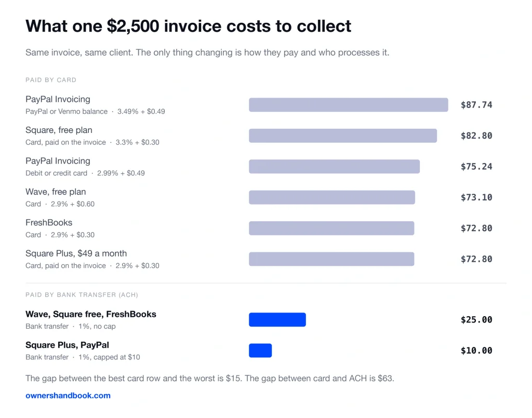Select the PAID BY CARD section heading
The image size is (532, 418).
[x=51, y=80]
